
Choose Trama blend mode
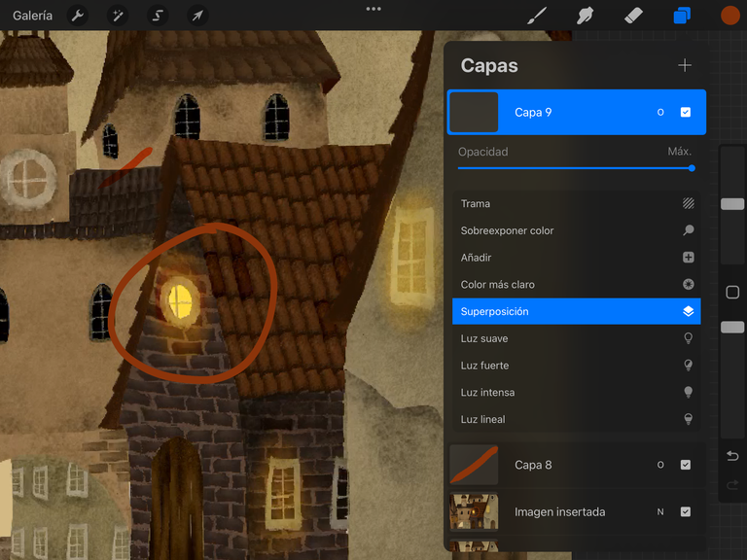point(577,204)
